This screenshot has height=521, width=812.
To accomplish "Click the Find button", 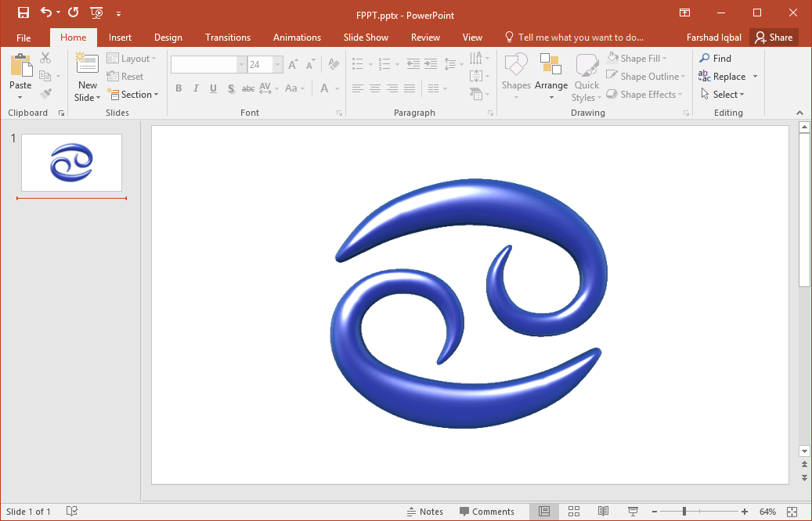I will (x=715, y=59).
